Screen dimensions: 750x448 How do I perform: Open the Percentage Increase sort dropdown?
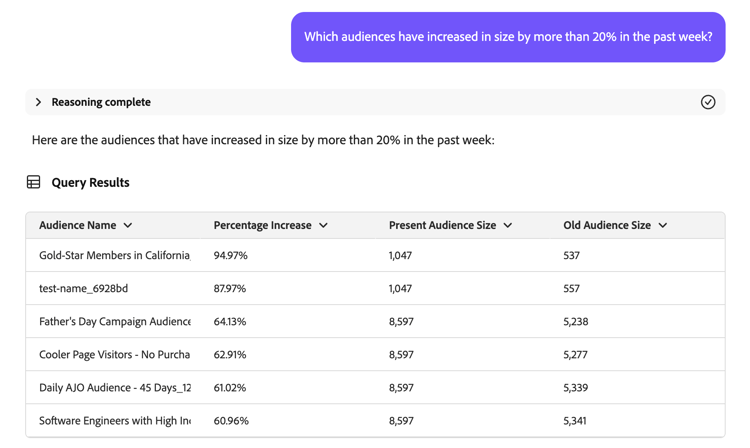[324, 226]
